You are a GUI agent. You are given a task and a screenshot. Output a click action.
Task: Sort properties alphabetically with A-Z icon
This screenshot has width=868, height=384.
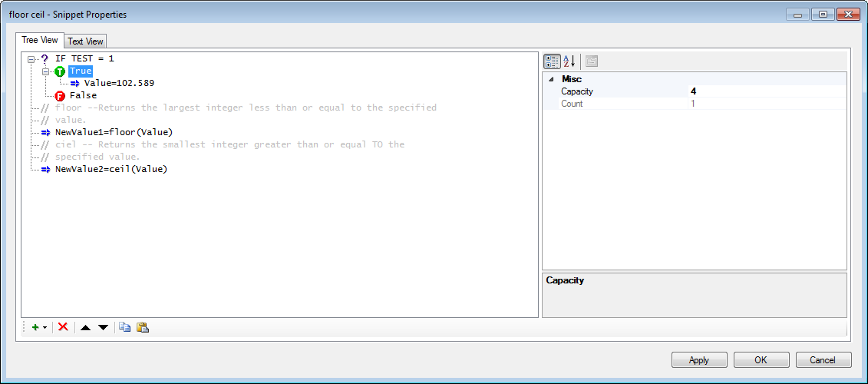point(569,61)
